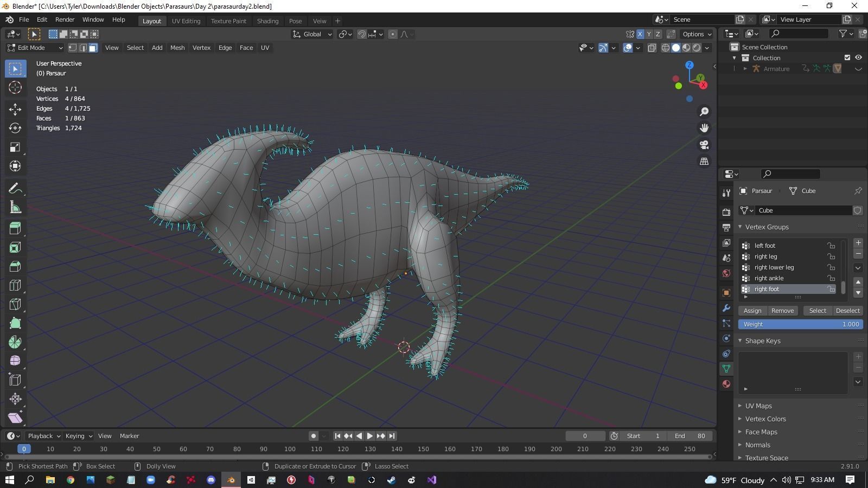Select the Annotate tool in the left toolbar
The height and width of the screenshot is (488, 868).
pos(15,188)
